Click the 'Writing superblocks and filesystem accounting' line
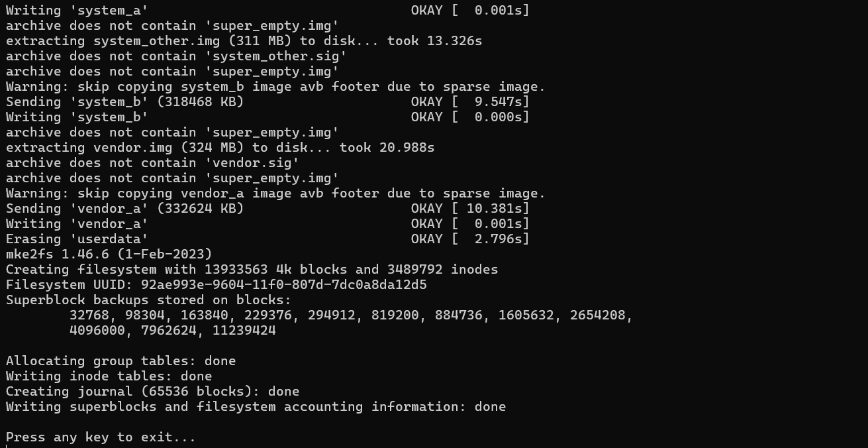 point(256,407)
